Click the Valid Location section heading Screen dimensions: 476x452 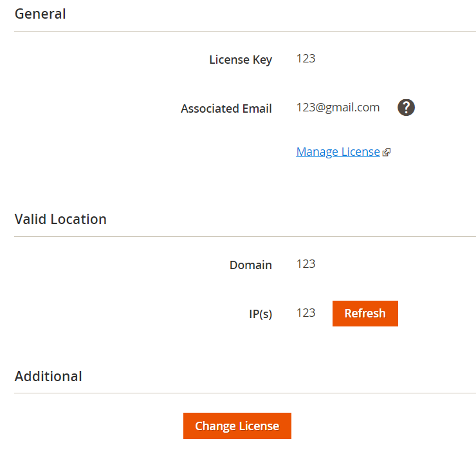[x=60, y=219]
